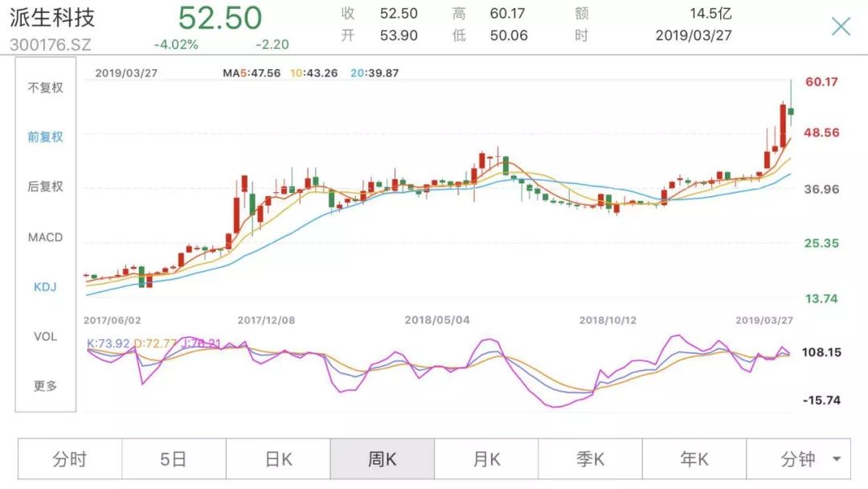The height and width of the screenshot is (489, 868).
Task: Click the percent change -4.02%
Action: click(176, 44)
